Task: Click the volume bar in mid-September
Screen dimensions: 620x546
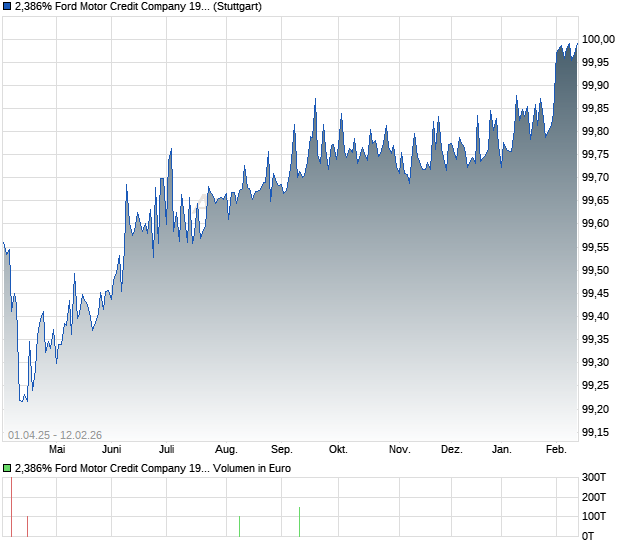Action: click(299, 522)
